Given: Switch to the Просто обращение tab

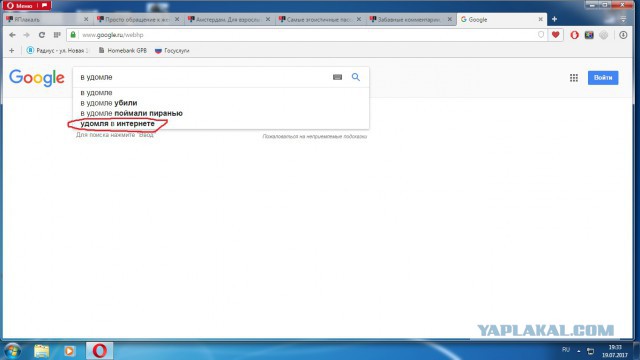Looking at the screenshot, I should [x=133, y=20].
